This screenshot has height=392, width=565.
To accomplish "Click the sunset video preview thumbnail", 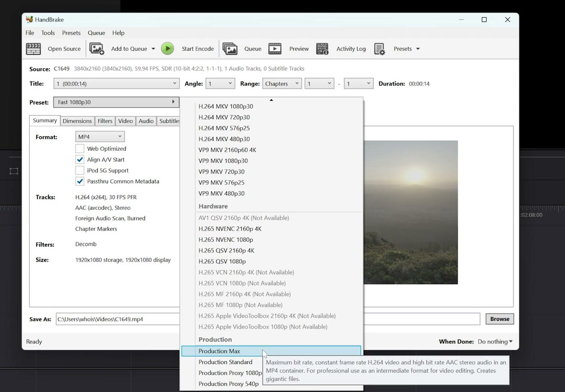I will [x=411, y=212].
